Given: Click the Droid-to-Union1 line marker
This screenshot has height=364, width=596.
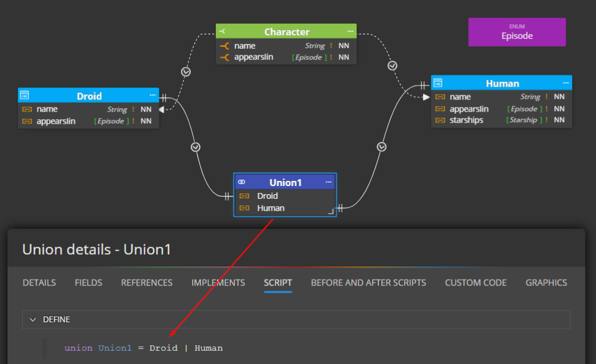Looking at the screenshot, I should [x=196, y=147].
